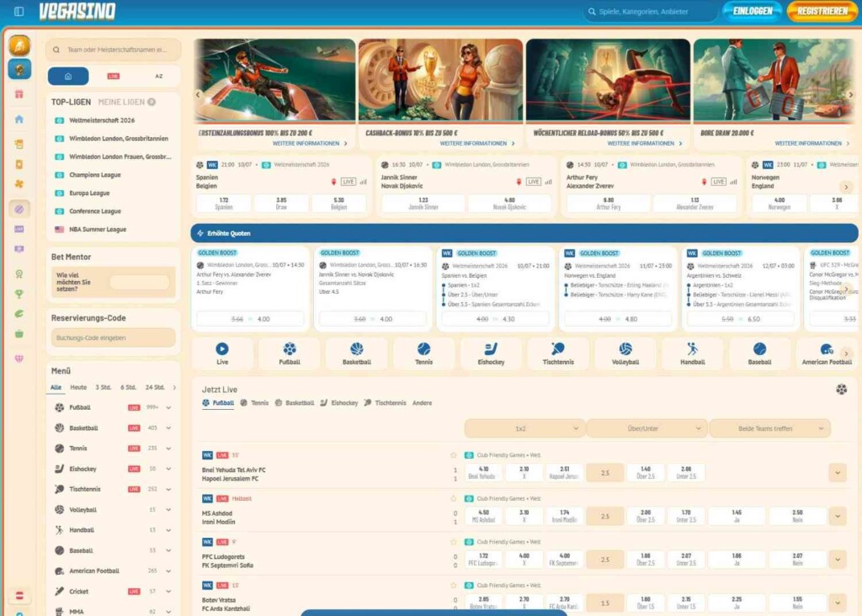Click the soccer ball icon beside Jetzt Live

[x=841, y=390]
